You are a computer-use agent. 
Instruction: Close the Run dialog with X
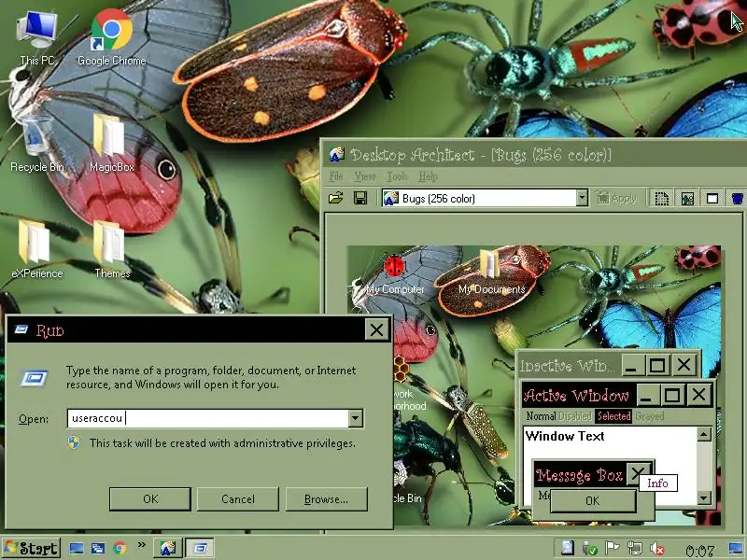tap(376, 329)
